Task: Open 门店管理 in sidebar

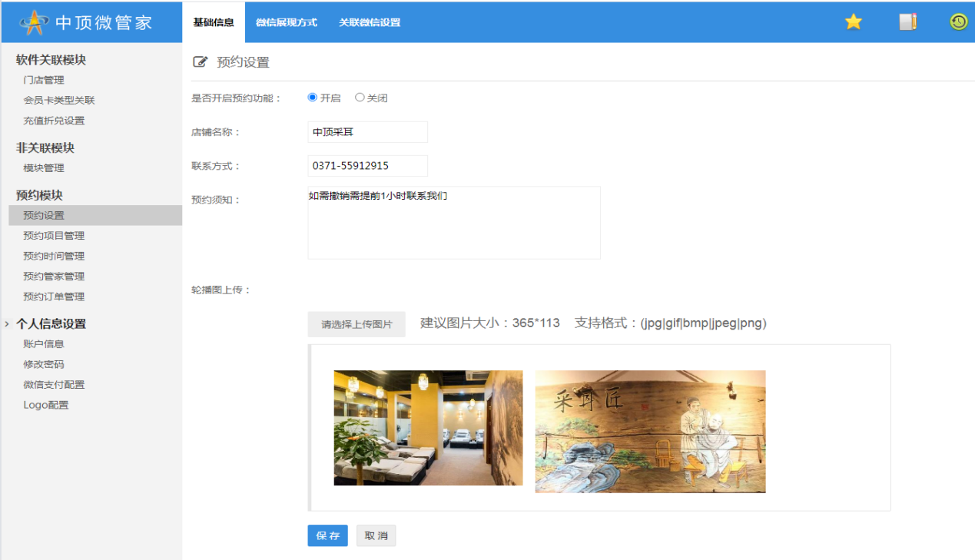Action: (44, 80)
